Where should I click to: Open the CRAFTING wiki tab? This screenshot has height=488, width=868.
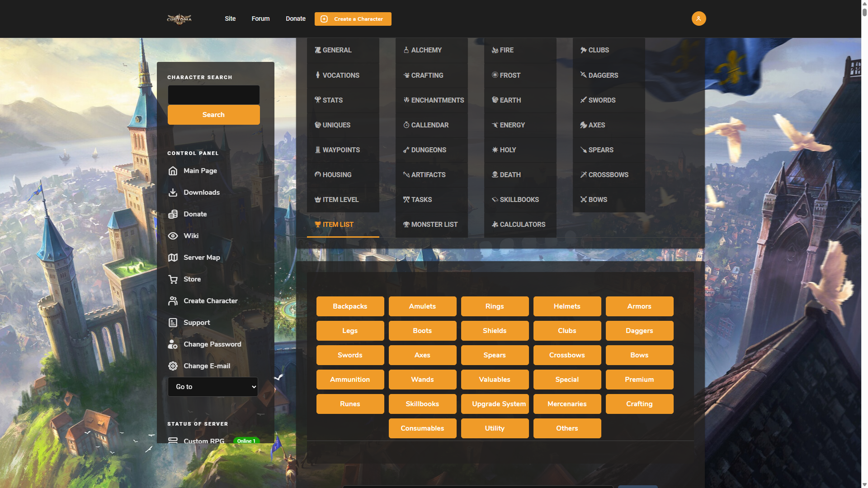point(432,75)
